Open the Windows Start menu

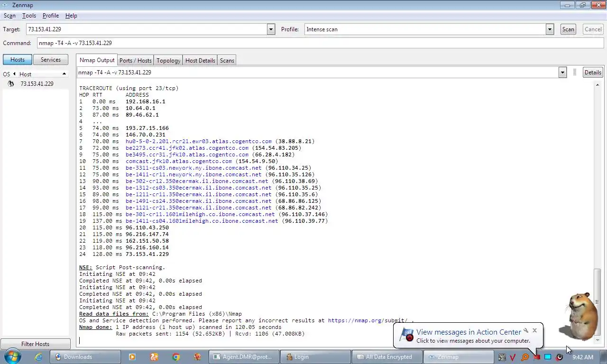point(11,356)
